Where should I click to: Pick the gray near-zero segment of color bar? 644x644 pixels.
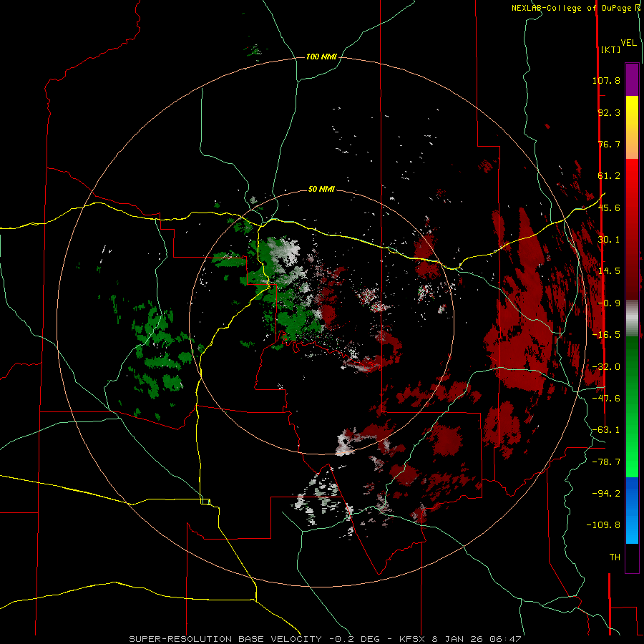(632, 318)
